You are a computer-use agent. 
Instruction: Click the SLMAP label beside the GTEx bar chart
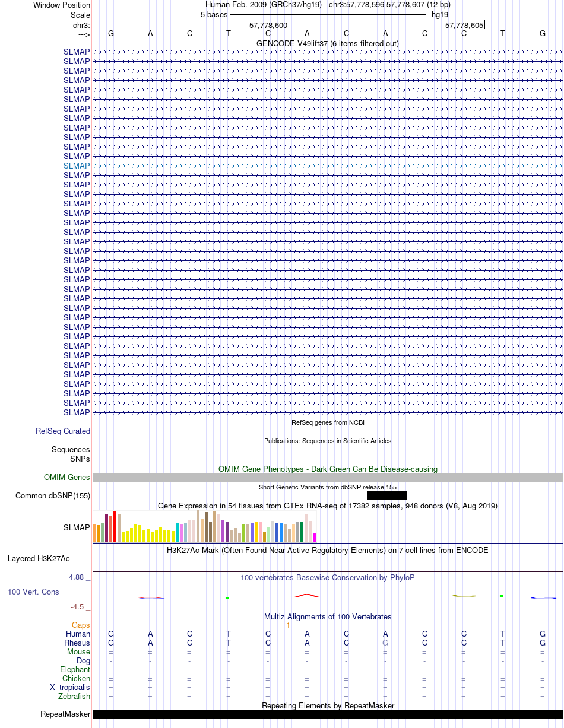pyautogui.click(x=77, y=527)
